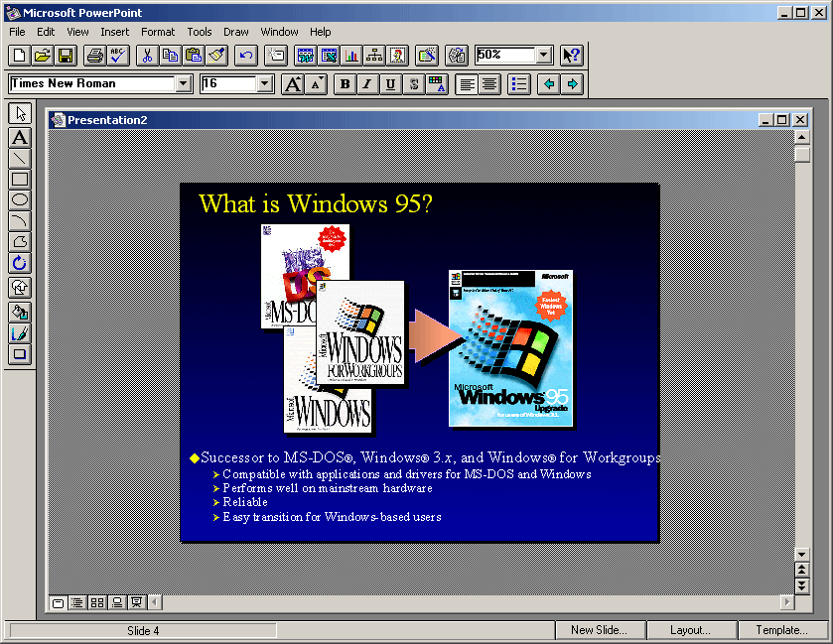833x644 pixels.
Task: Select the Ellipse drawing tool
Action: [x=20, y=199]
